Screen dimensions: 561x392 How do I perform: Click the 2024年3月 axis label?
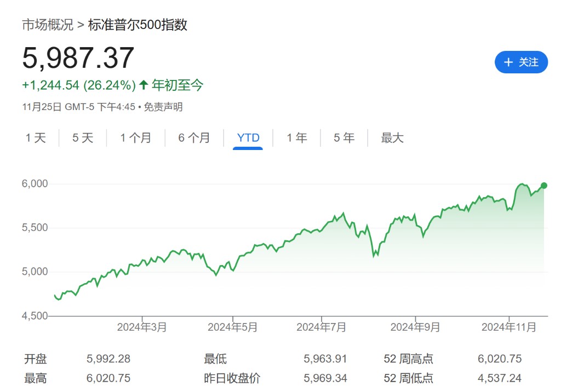tap(142, 327)
